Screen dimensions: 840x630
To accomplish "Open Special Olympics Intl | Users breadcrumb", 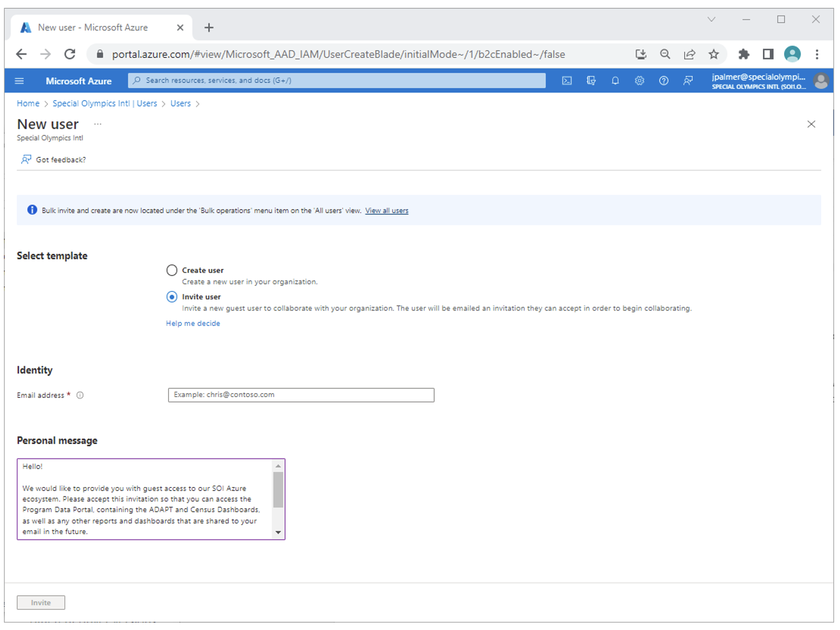I will 105,104.
